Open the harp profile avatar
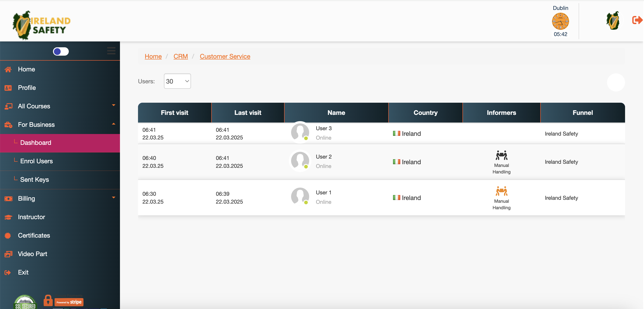This screenshot has width=644, height=309. tap(613, 20)
